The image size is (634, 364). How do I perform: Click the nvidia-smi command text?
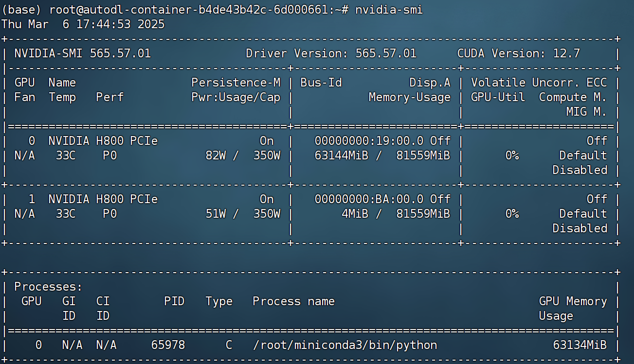pos(389,10)
